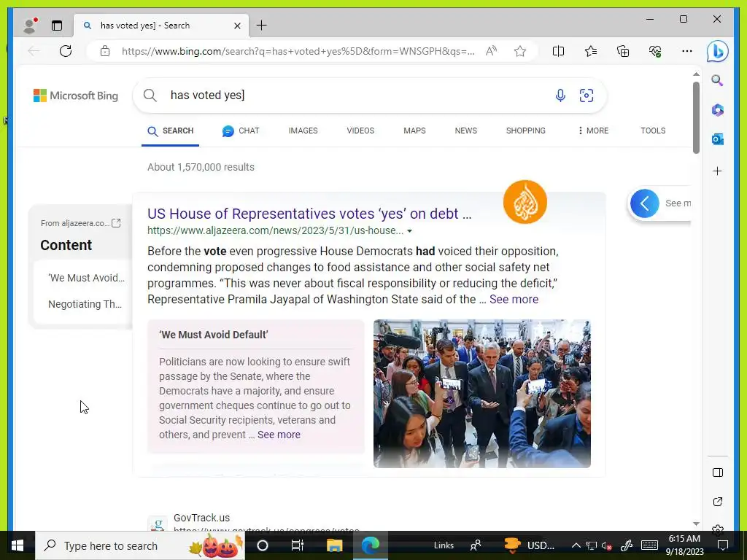This screenshot has width=747, height=560.
Task: Expand the MORE menu
Action: pos(593,131)
